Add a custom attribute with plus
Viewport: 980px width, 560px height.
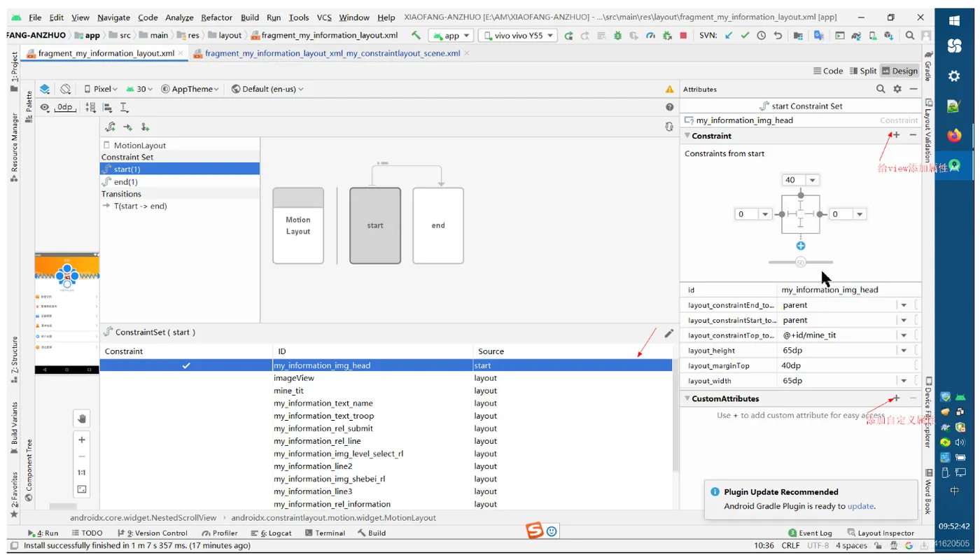[x=897, y=398]
